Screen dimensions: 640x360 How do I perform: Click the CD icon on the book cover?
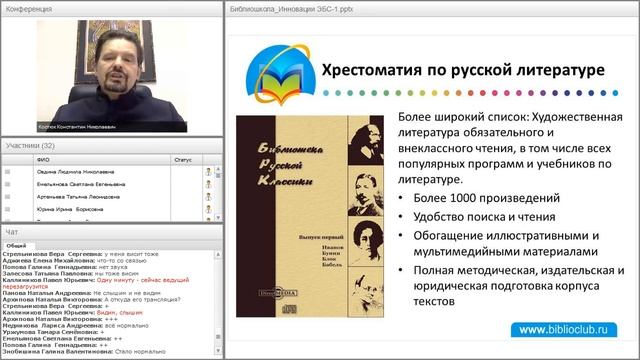[x=289, y=309]
